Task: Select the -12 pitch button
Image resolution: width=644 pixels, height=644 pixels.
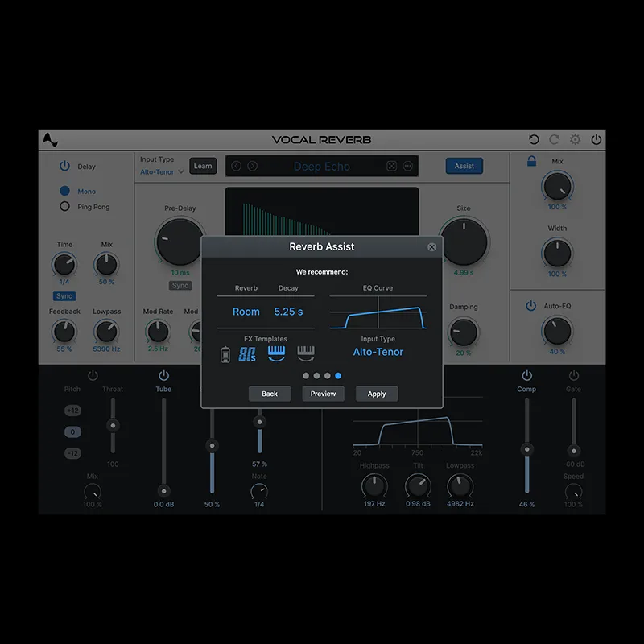Action: point(72,453)
